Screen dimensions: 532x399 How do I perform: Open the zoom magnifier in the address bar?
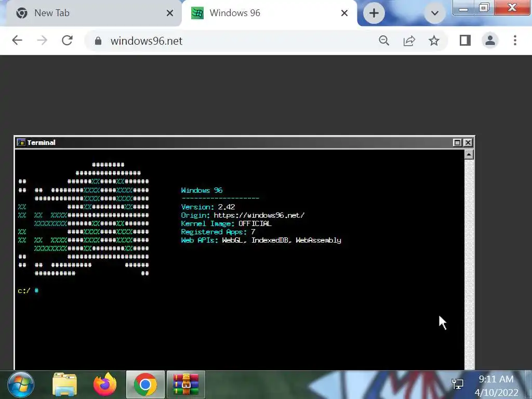coord(384,41)
